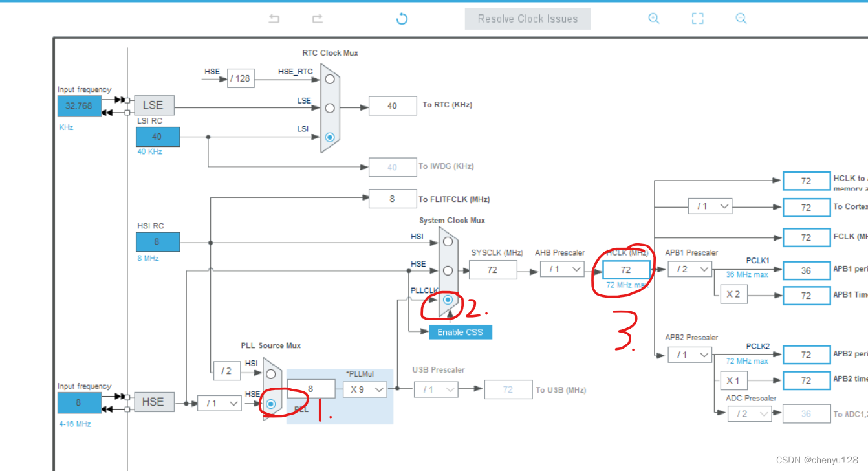Select HSE in System Clock Mux
Image resolution: width=868 pixels, height=471 pixels.
(448, 270)
